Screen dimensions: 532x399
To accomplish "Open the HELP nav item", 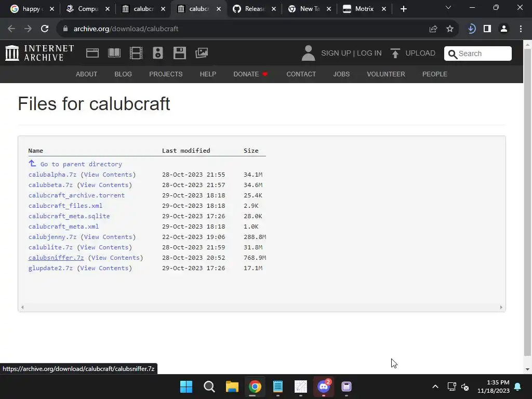I will [x=208, y=74].
